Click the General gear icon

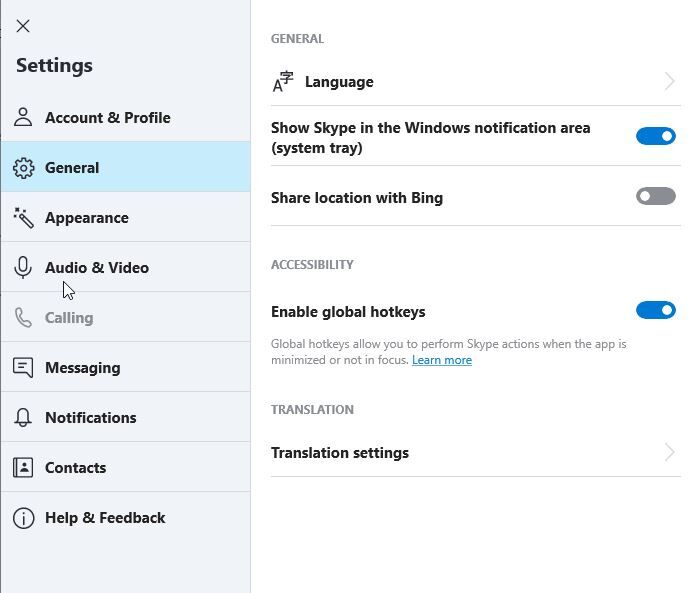click(23, 168)
